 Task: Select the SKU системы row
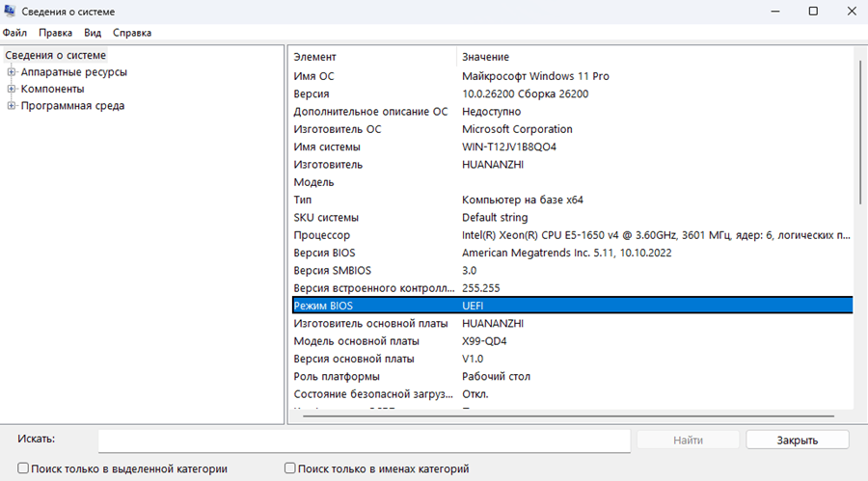point(572,218)
